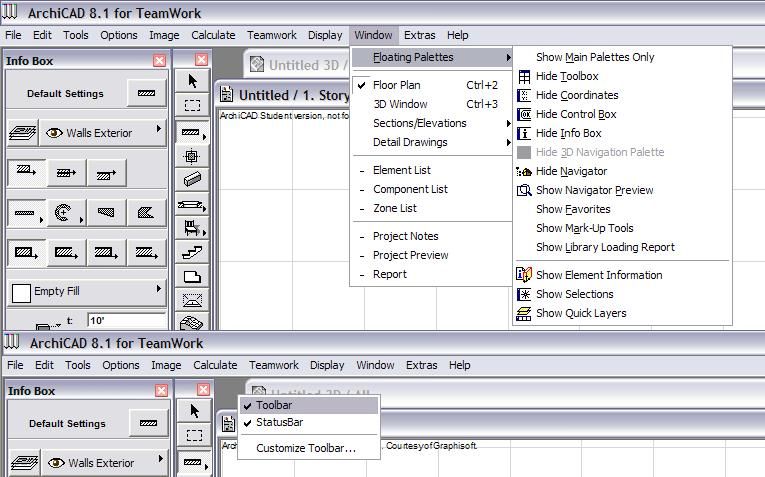The image size is (765, 477).
Task: Toggle the Hide Info Box palette entry
Action: click(x=623, y=133)
